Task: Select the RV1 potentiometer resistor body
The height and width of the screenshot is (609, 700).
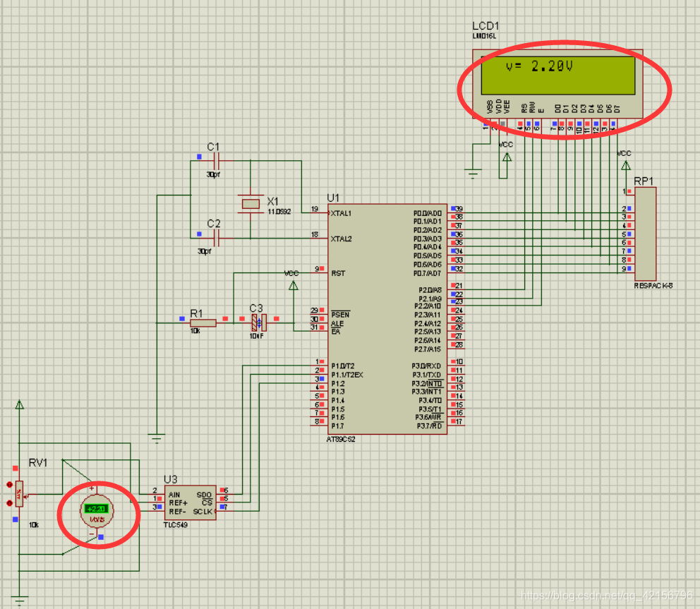Action: (x=19, y=494)
